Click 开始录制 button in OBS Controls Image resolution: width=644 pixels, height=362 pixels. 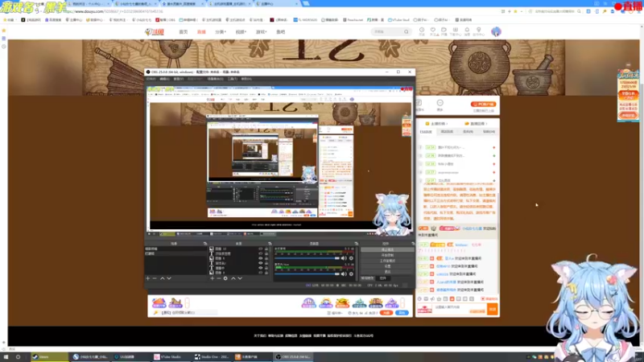[387, 255]
